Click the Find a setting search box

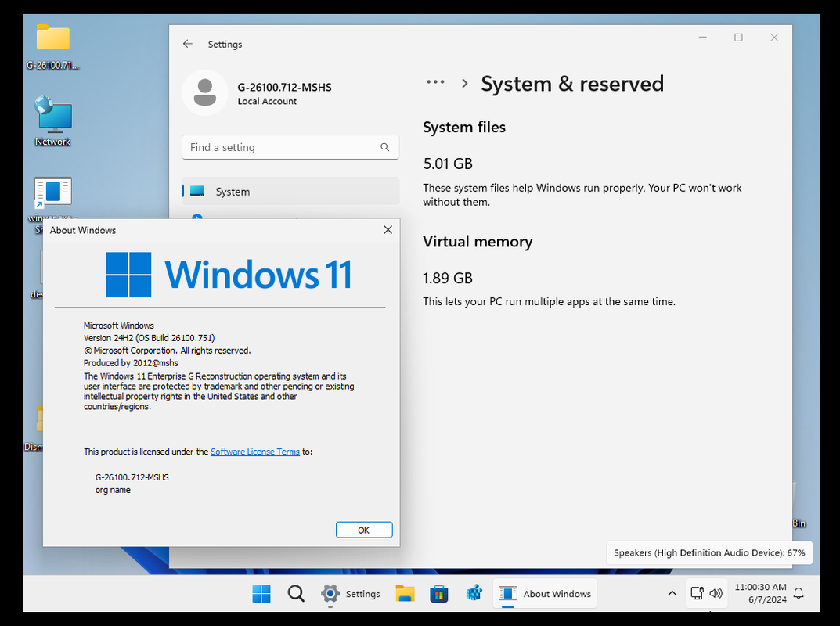pyautogui.click(x=290, y=147)
